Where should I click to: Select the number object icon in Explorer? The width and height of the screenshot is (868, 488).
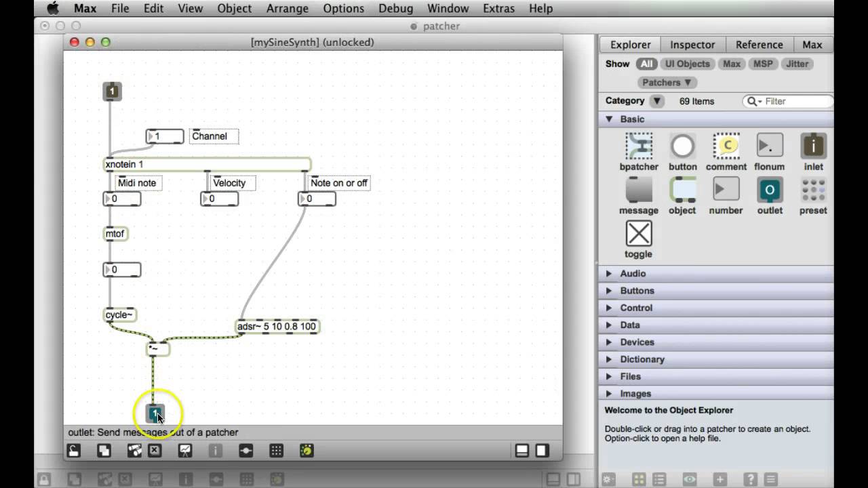726,190
